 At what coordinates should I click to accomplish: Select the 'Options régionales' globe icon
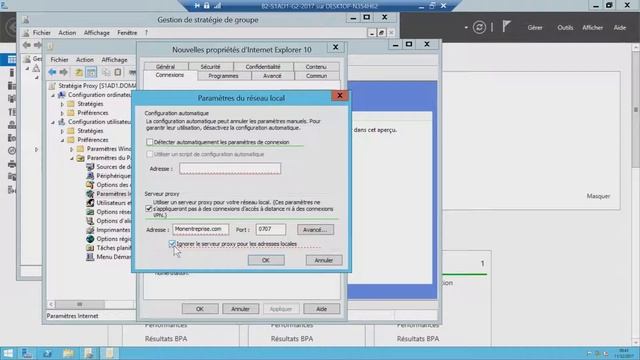click(90, 239)
